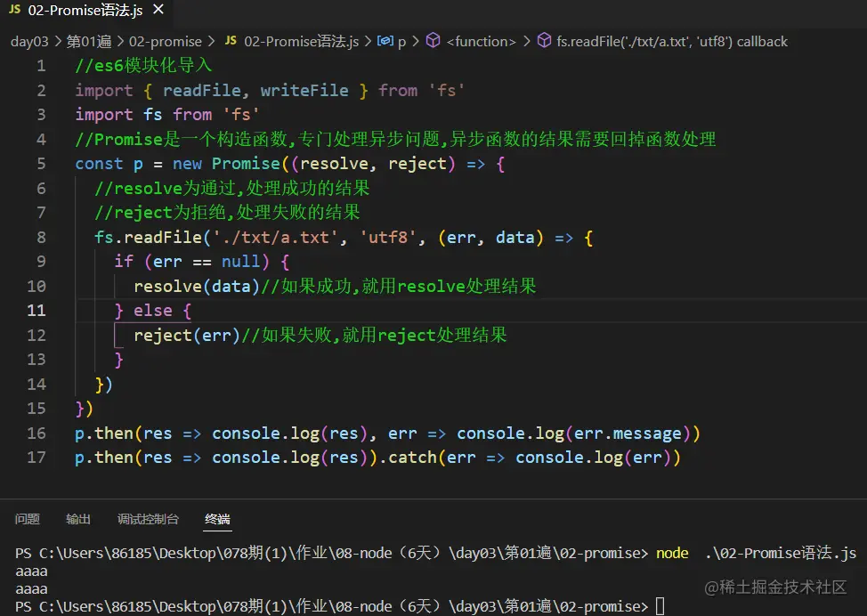Click 'writeFile' in import statement
The width and height of the screenshot is (867, 616).
click(x=304, y=90)
